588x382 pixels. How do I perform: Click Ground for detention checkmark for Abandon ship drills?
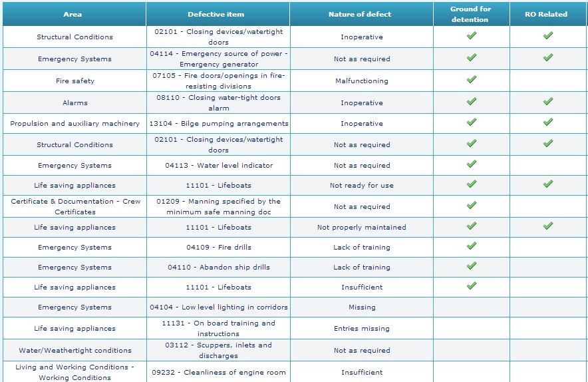(x=472, y=266)
